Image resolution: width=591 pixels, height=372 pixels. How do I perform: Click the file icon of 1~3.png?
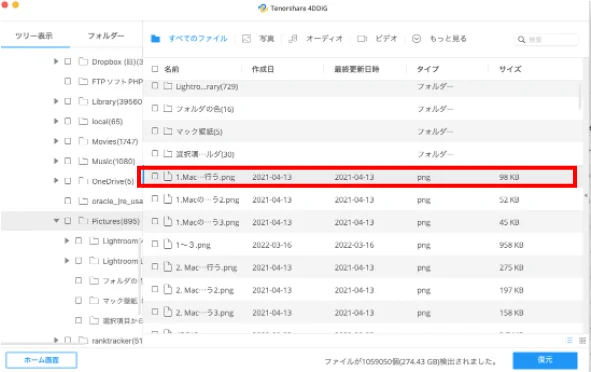tap(168, 244)
